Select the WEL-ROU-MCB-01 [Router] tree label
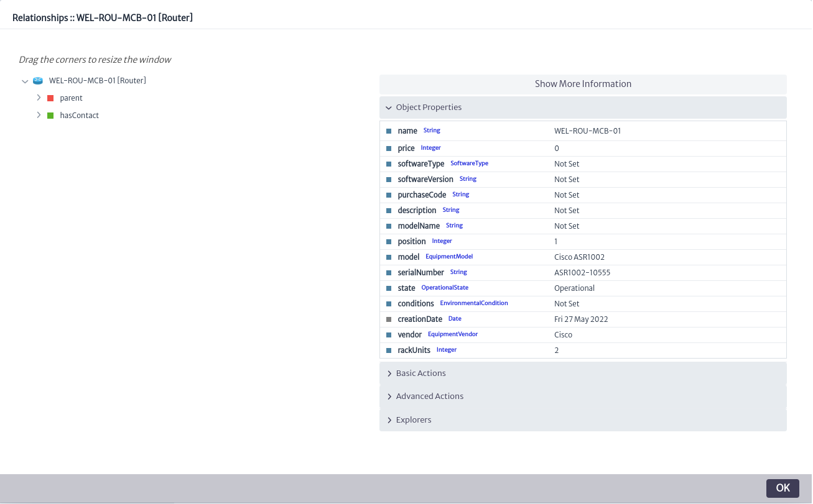This screenshot has height=504, width=813. 98,81
